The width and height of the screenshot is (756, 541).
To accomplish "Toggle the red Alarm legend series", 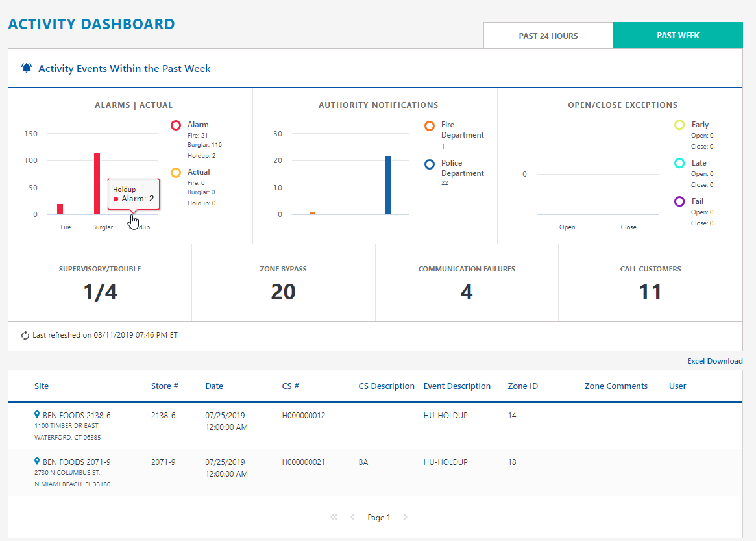I will 176,125.
